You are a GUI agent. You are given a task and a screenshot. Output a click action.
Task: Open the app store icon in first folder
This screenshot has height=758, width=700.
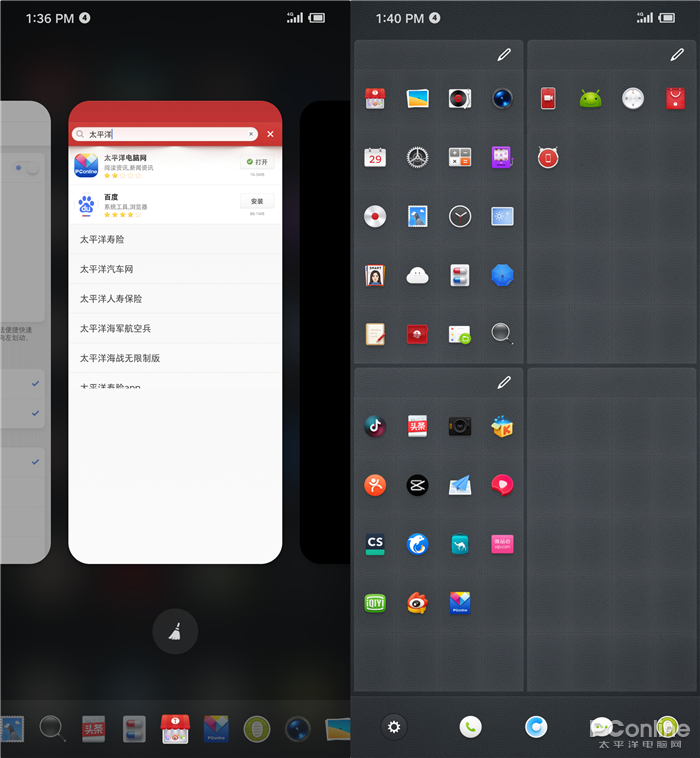click(375, 99)
